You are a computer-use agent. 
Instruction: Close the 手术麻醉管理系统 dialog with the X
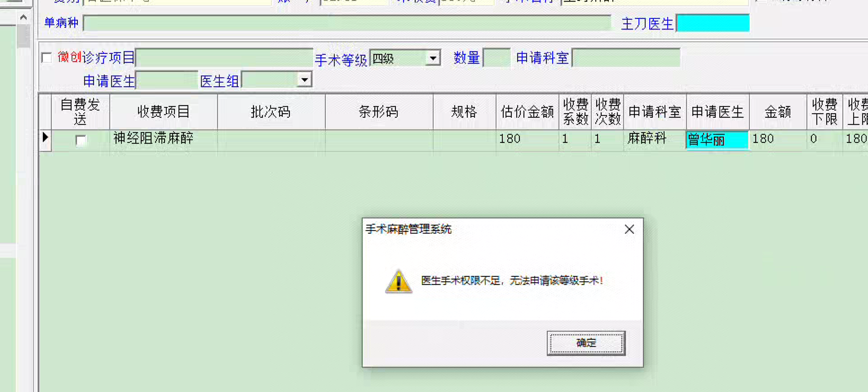click(x=629, y=229)
